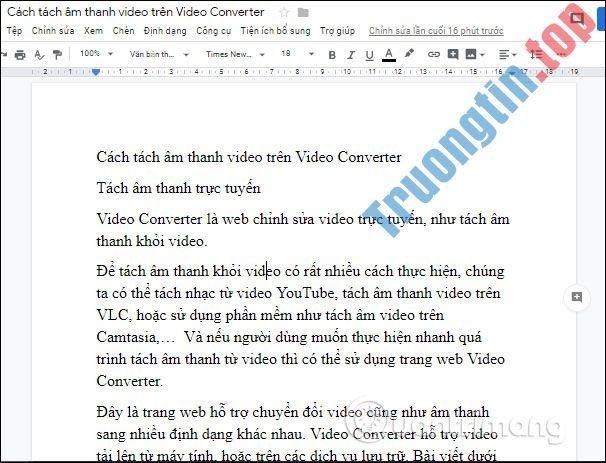Click heading 'Cách tách âm thanh video trên Video Converter' in document

pyautogui.click(x=249, y=157)
